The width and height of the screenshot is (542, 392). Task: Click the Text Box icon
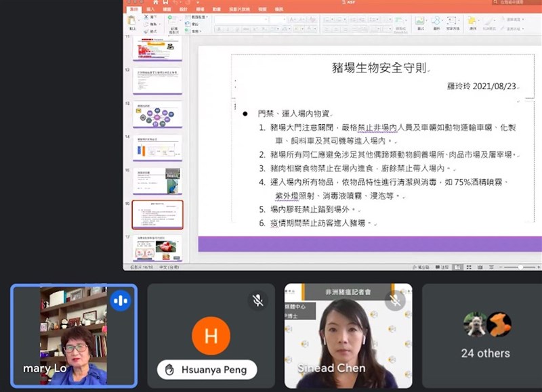pyautogui.click(x=451, y=20)
